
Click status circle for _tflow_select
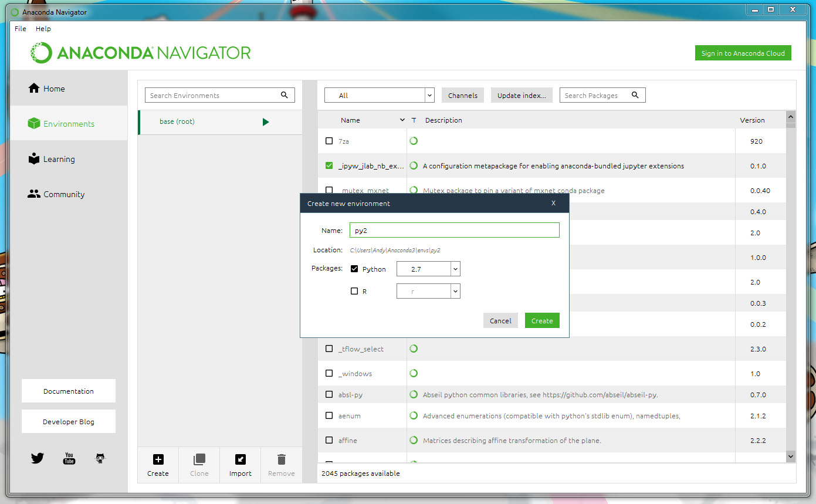coord(414,349)
